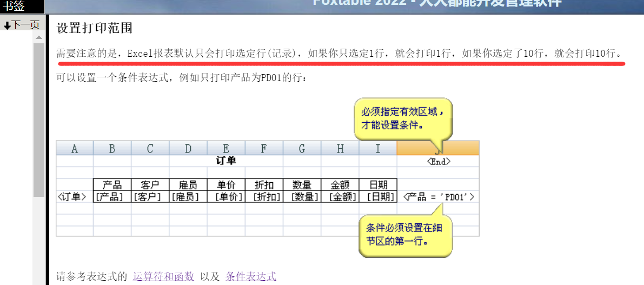Select column header A in the sheet
Screen dimensions: 644x285
(75, 149)
